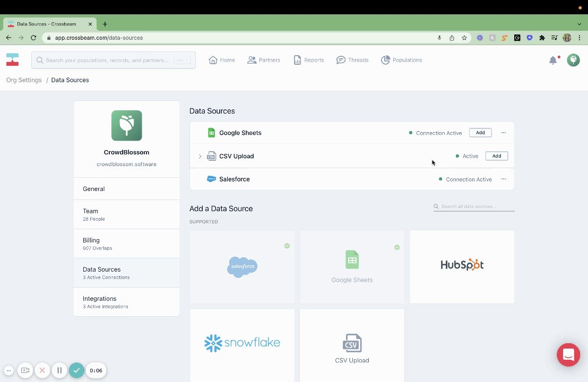Open more options for Salesforce row
588x382 pixels.
(x=503, y=179)
